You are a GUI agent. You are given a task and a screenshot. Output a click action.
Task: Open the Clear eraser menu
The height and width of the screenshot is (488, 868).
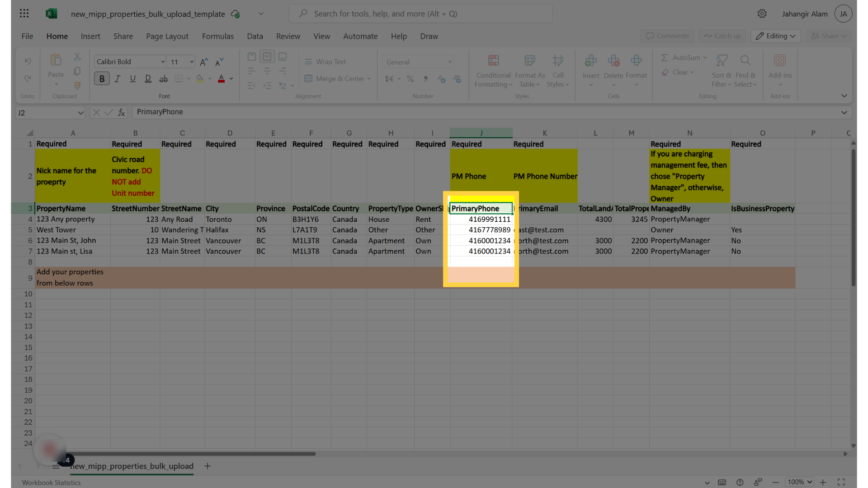tap(677, 72)
